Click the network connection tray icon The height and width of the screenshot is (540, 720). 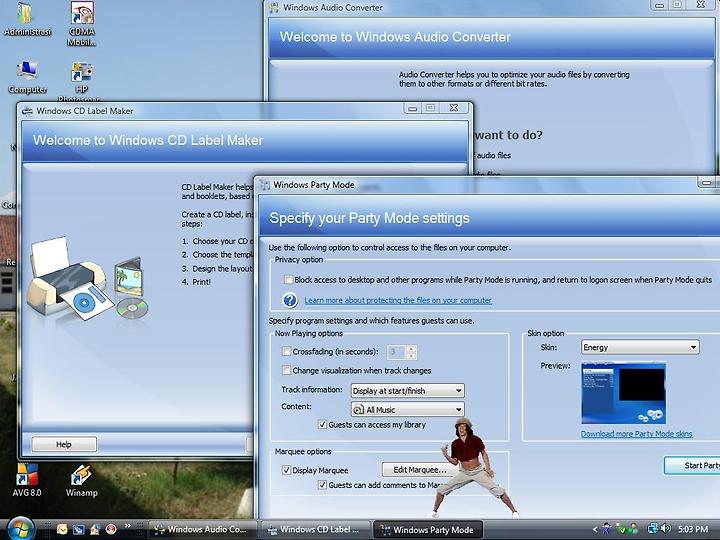[x=652, y=529]
